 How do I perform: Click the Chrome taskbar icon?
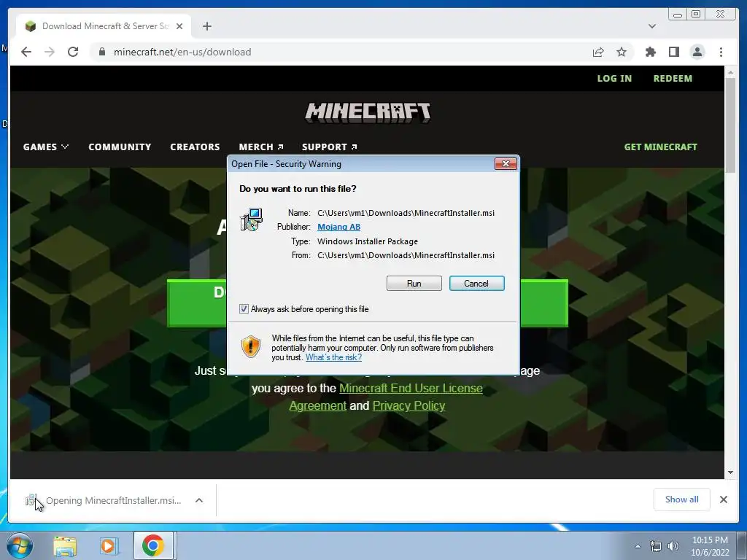[153, 545]
